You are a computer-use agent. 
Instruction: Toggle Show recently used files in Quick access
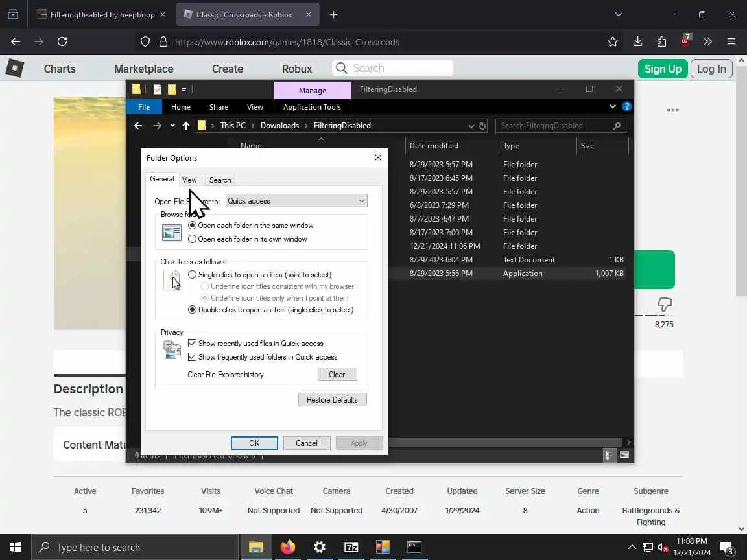255,344
